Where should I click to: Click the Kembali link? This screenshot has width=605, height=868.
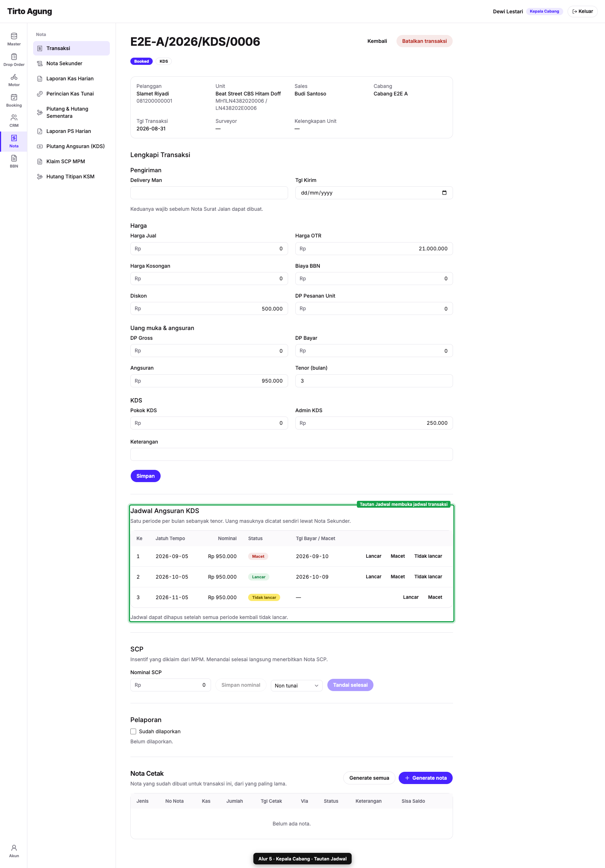(x=377, y=41)
